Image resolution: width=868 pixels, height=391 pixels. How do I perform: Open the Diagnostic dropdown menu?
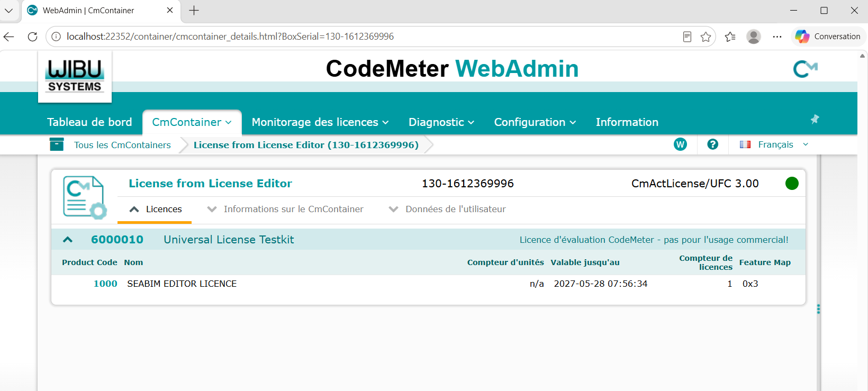(x=441, y=122)
